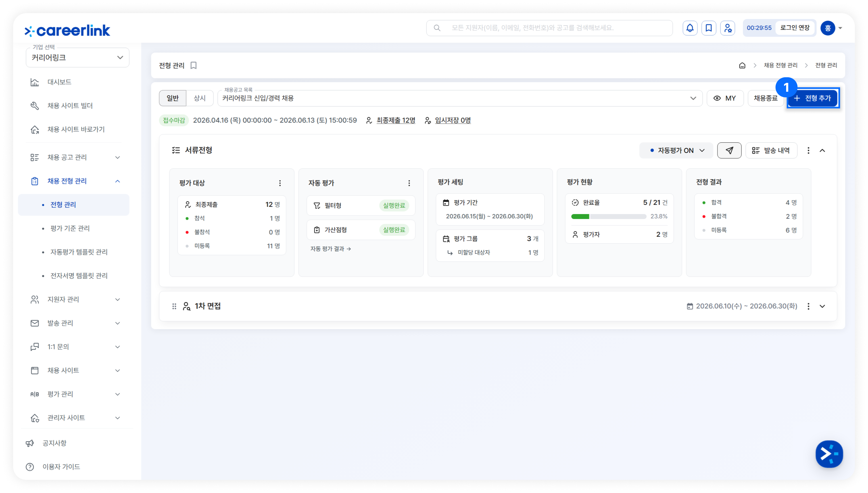Open 자동평가 템플릿 관리 in sidebar
This screenshot has width=868, height=493.
[79, 252]
